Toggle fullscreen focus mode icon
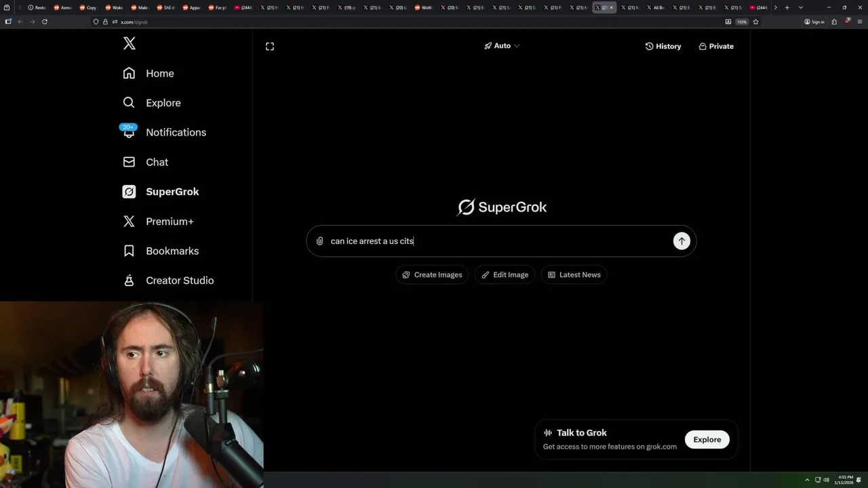The height and width of the screenshot is (488, 868). [270, 46]
